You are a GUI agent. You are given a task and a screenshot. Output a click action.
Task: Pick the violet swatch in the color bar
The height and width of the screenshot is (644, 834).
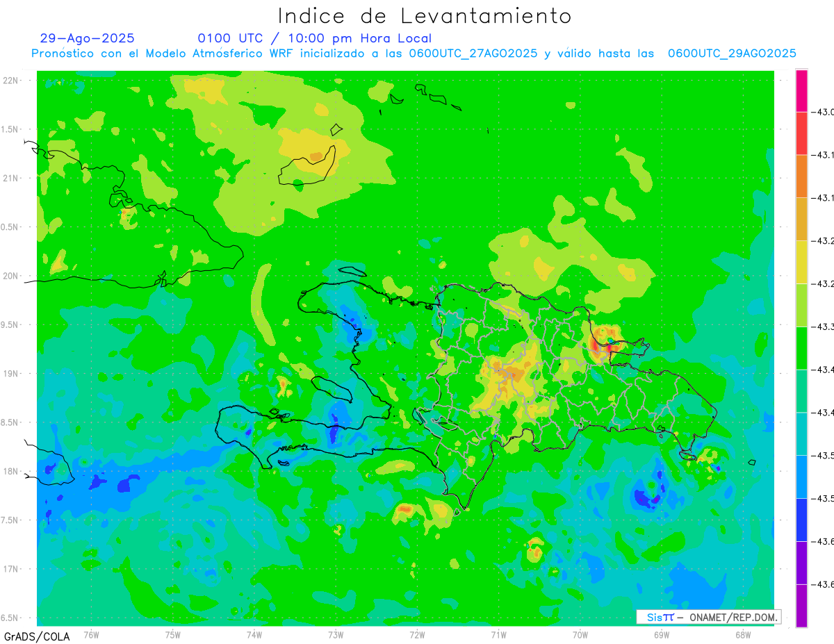tap(801, 562)
